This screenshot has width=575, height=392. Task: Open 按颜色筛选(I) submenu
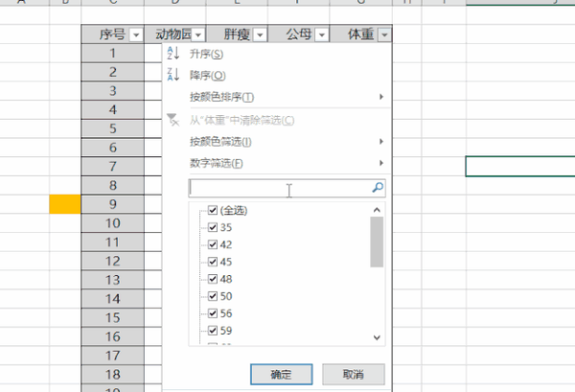coord(277,142)
